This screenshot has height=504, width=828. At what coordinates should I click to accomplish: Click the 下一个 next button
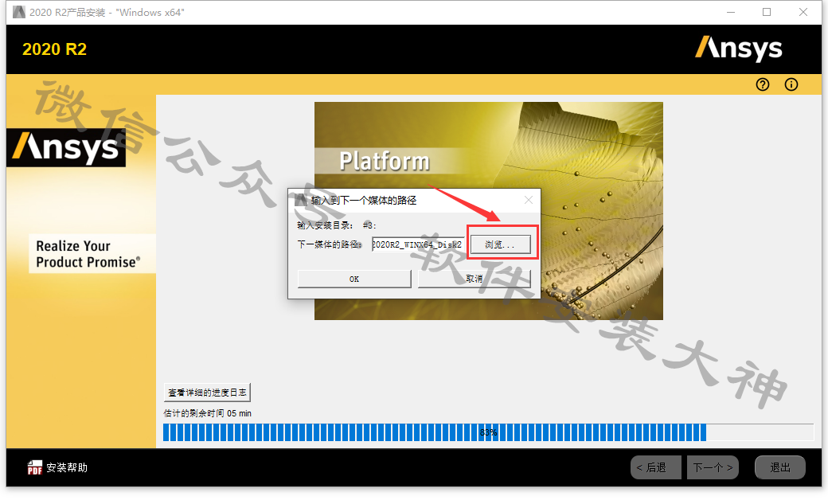click(713, 467)
